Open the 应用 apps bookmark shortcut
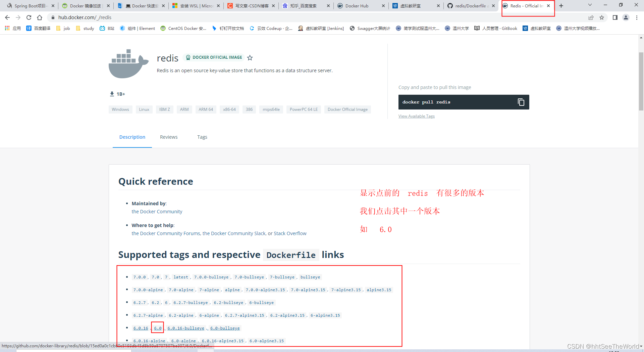This screenshot has width=644, height=352. pyautogui.click(x=13, y=29)
